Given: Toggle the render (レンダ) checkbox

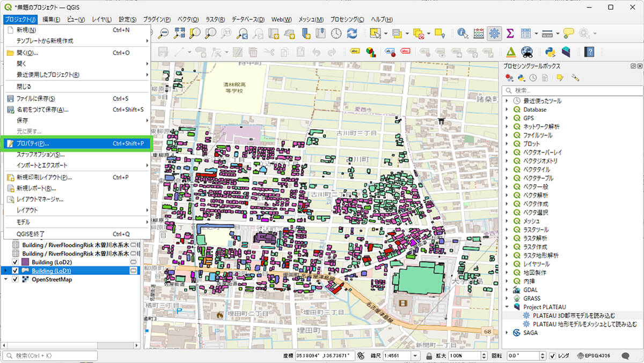Looking at the screenshot, I should (553, 356).
